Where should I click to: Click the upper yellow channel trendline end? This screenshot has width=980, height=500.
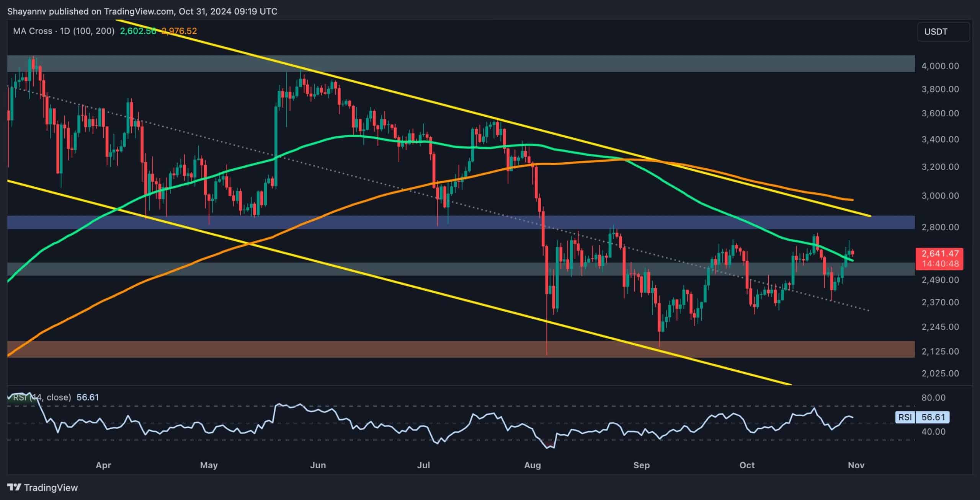pos(870,216)
